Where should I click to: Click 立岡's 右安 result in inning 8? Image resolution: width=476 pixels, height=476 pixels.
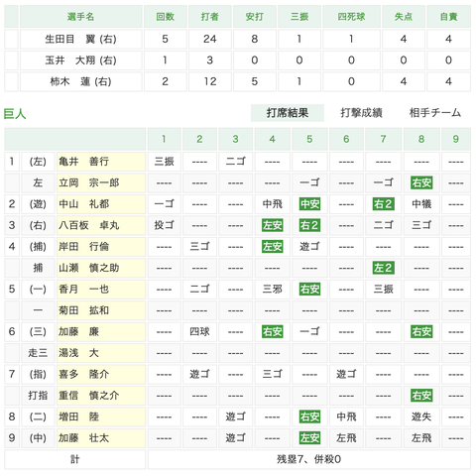[421, 182]
